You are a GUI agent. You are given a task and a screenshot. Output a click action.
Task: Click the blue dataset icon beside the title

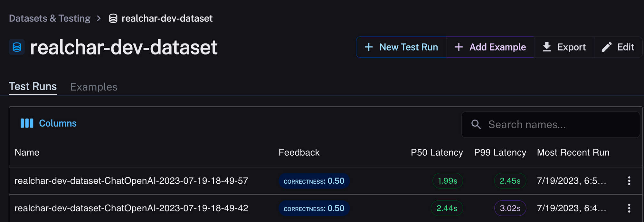tap(17, 47)
